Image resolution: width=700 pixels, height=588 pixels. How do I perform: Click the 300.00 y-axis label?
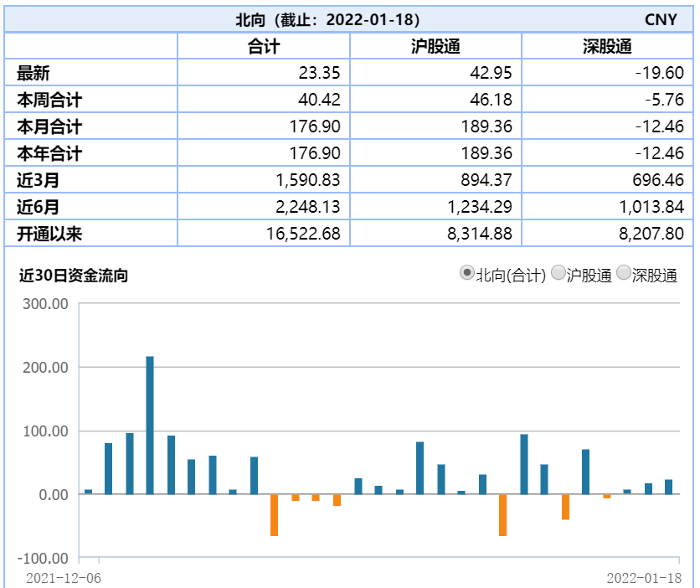[x=45, y=304]
